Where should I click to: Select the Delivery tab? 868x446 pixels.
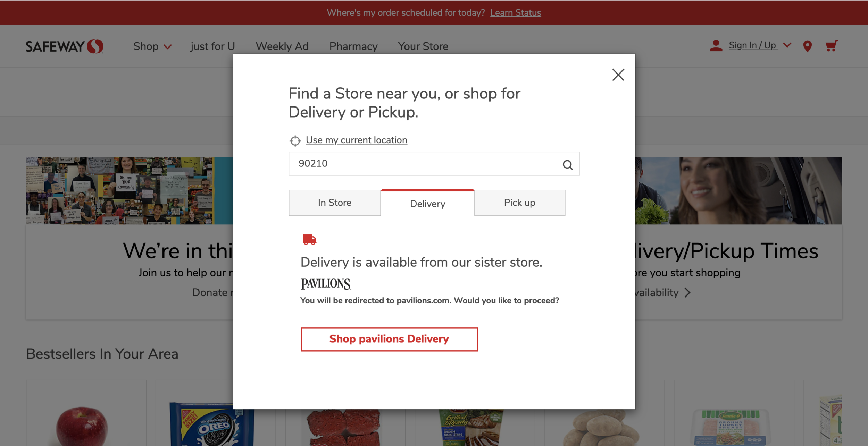click(x=427, y=204)
